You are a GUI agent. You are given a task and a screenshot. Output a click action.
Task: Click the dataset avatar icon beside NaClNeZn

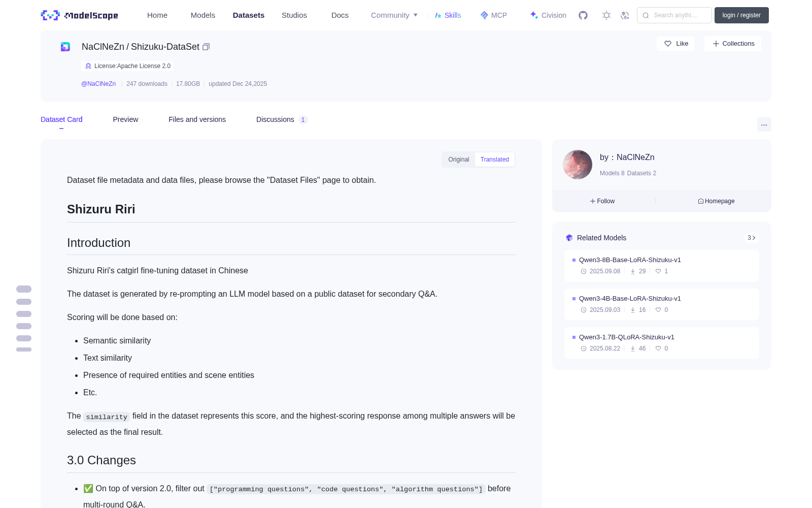(x=65, y=47)
